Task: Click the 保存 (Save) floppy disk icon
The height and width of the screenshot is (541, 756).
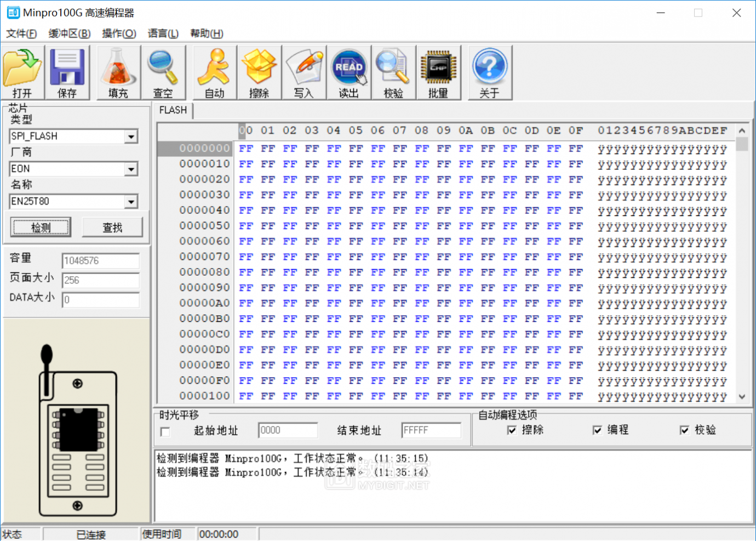Action: pos(67,73)
